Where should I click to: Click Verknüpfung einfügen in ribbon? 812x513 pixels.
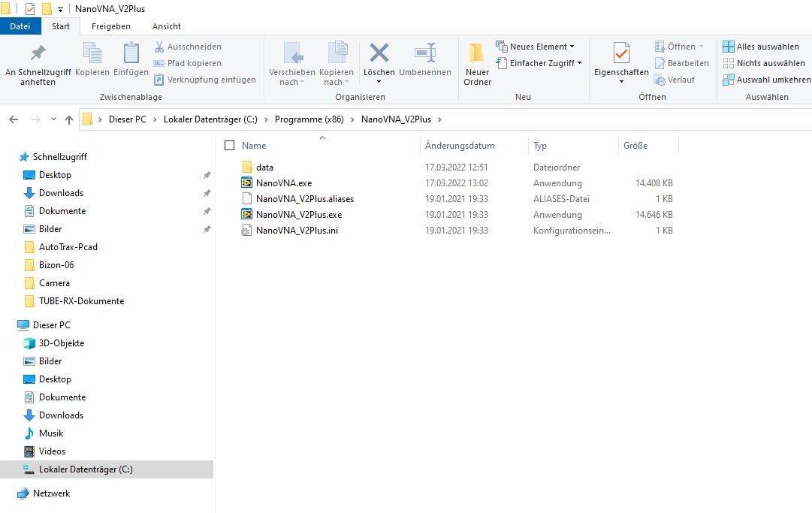[205, 80]
